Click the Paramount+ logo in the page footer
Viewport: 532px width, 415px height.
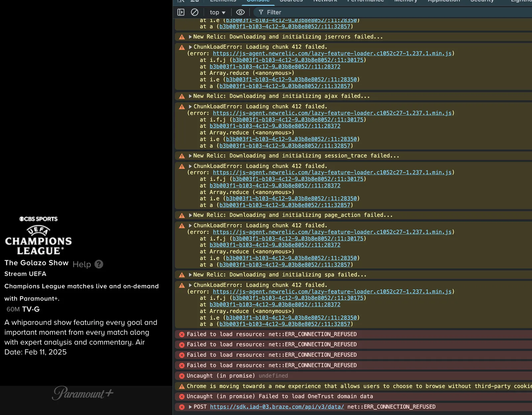pyautogui.click(x=83, y=393)
